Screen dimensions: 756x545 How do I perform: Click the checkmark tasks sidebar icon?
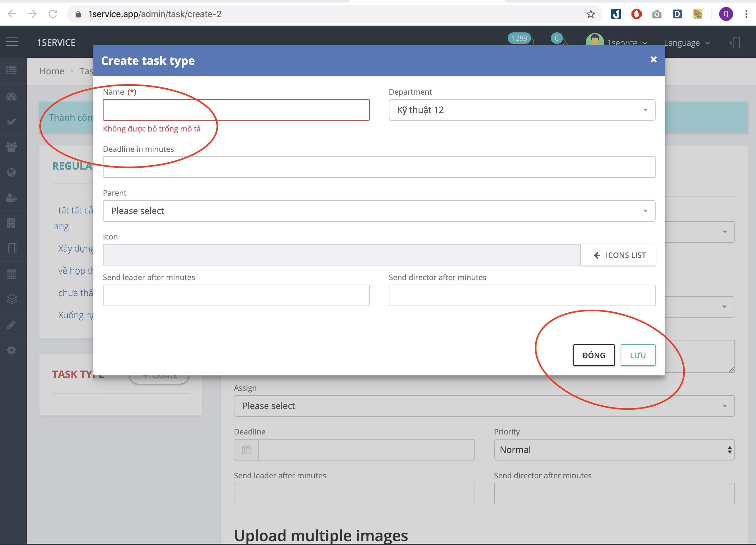coord(12,122)
